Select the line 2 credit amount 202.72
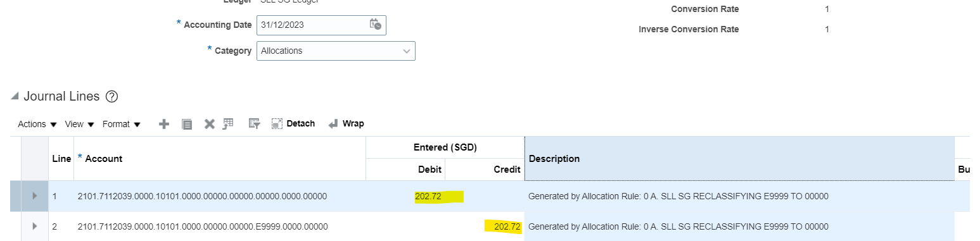 tap(507, 226)
